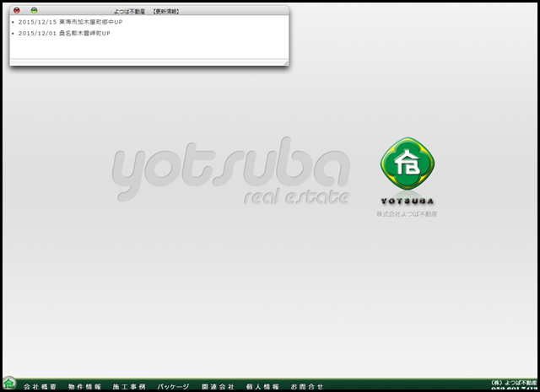
Task: Click the green button on update panel
Action: click(x=35, y=10)
